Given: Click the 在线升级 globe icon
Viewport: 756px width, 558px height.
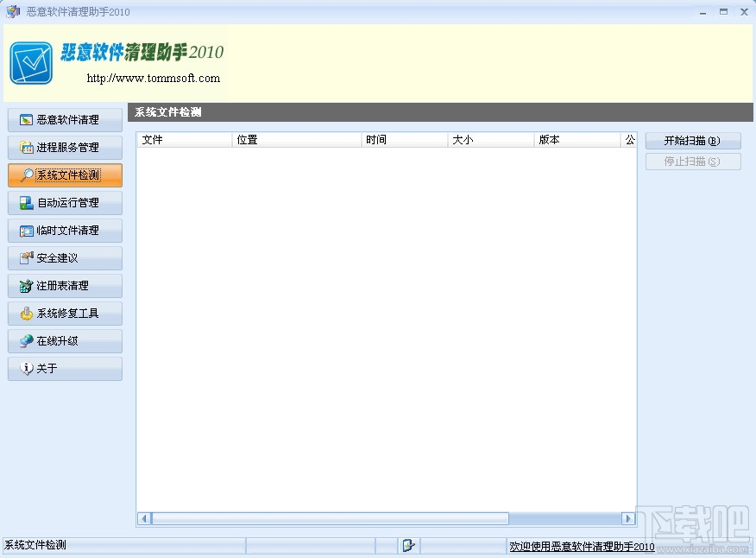Looking at the screenshot, I should [26, 341].
